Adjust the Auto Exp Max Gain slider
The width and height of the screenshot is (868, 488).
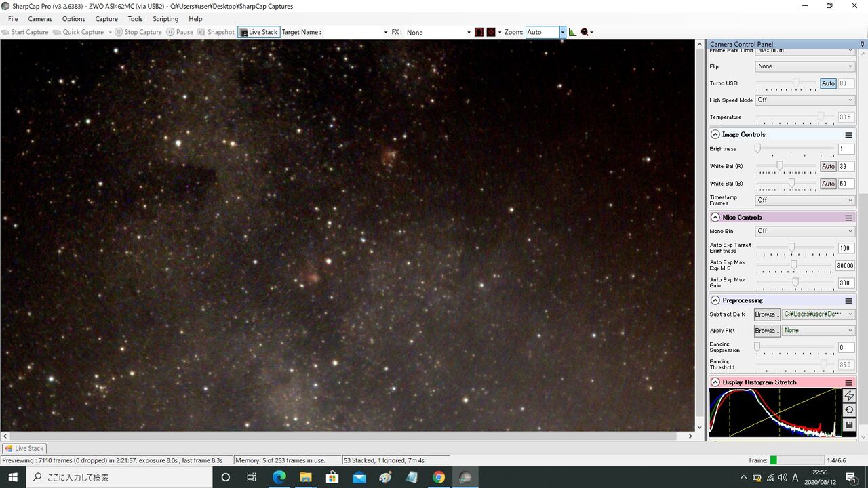point(795,283)
